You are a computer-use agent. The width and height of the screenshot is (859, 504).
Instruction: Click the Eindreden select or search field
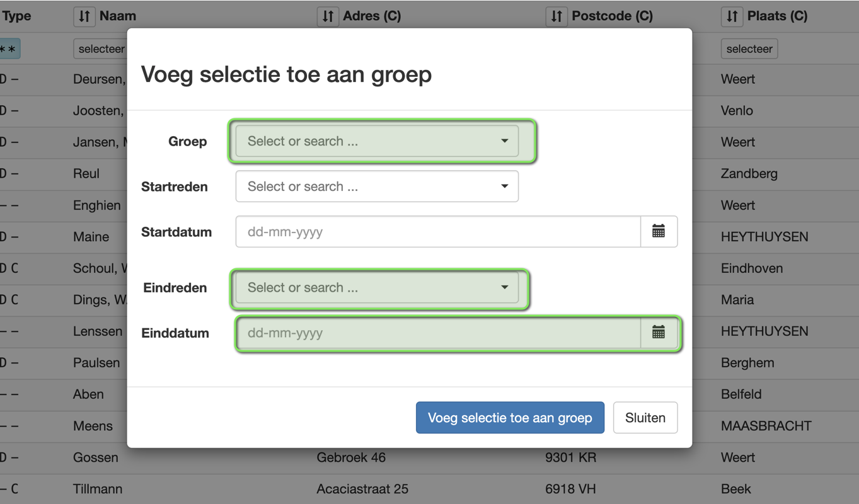(377, 287)
